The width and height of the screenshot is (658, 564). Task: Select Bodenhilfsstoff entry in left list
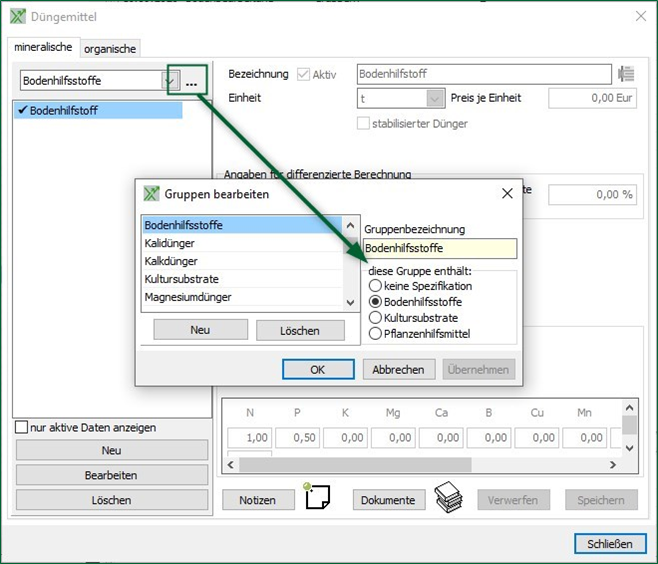(64, 110)
